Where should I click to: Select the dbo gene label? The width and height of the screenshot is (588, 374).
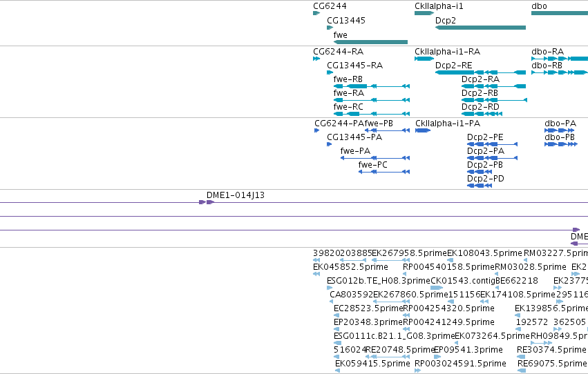click(x=539, y=6)
